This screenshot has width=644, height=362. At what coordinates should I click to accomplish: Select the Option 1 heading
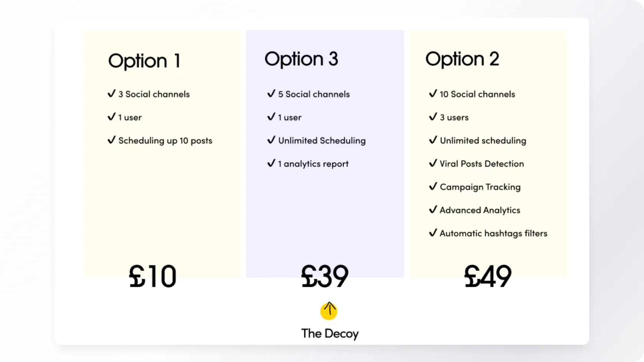point(144,61)
